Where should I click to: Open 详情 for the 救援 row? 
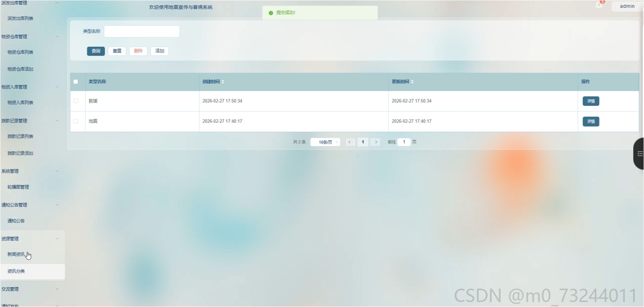(591, 101)
